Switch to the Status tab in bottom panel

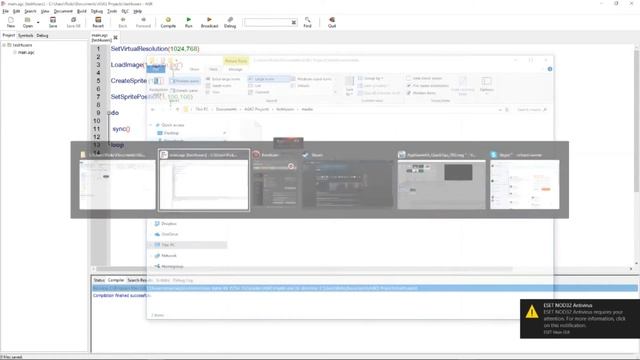(x=99, y=280)
